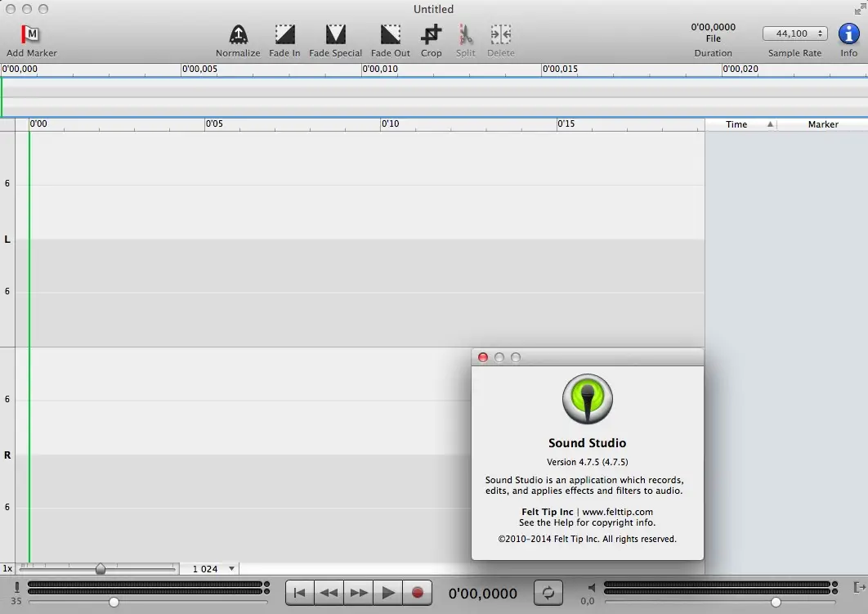The height and width of the screenshot is (614, 868).
Task: Open the Sample Rate 44,100 dropdown
Action: pyautogui.click(x=795, y=34)
